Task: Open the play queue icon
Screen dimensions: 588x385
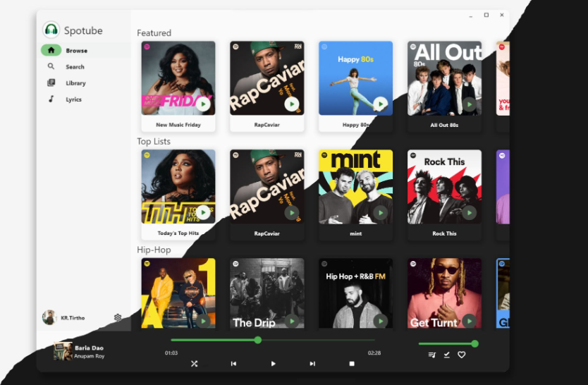Action: 432,355
